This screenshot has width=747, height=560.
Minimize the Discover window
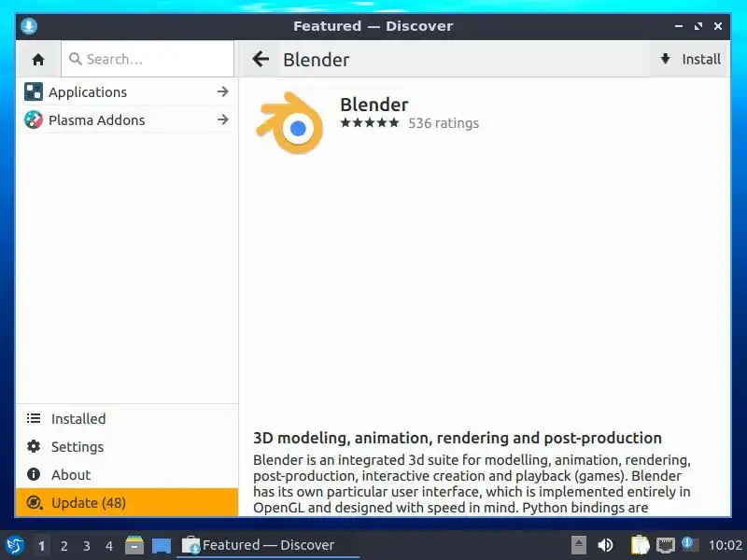(679, 26)
